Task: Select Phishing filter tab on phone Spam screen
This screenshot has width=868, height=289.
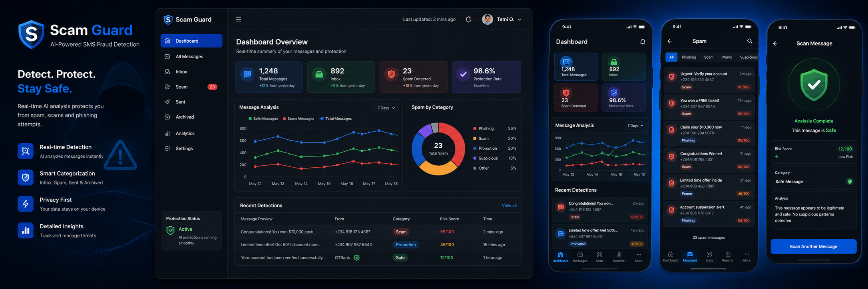Action: [689, 57]
